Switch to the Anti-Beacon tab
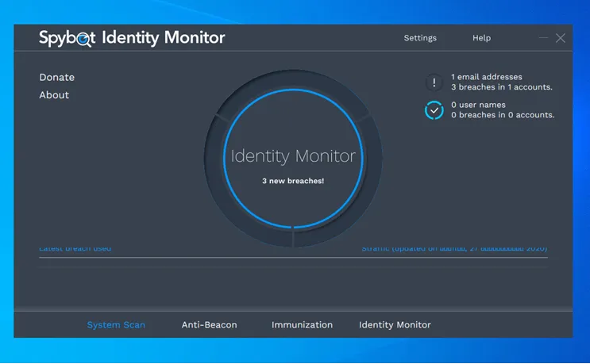 tap(209, 325)
